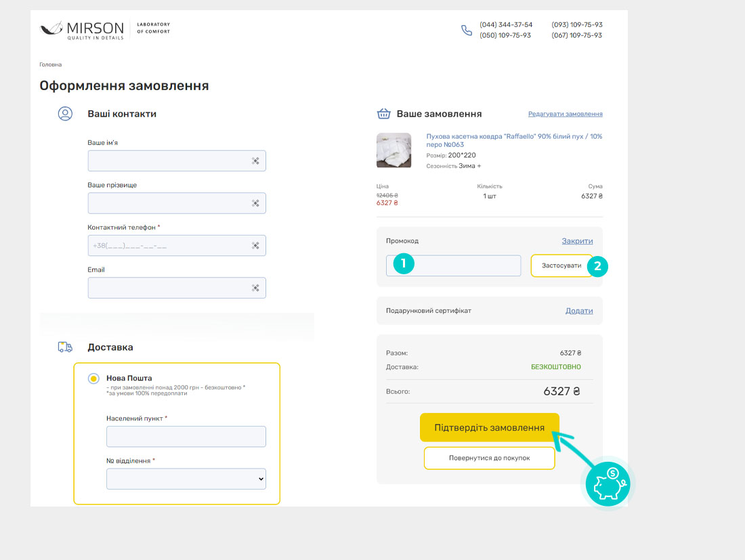Click autofill icon in Email field
This screenshot has width=745, height=560.
(255, 288)
